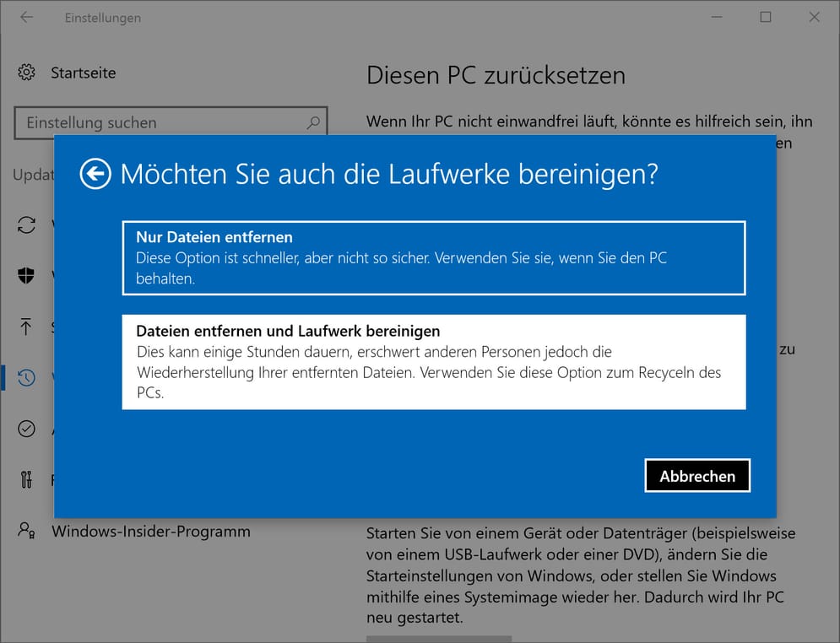Screen dimensions: 840x643
Task: Open Windows Update via the sync arrows icon
Action: (x=27, y=224)
